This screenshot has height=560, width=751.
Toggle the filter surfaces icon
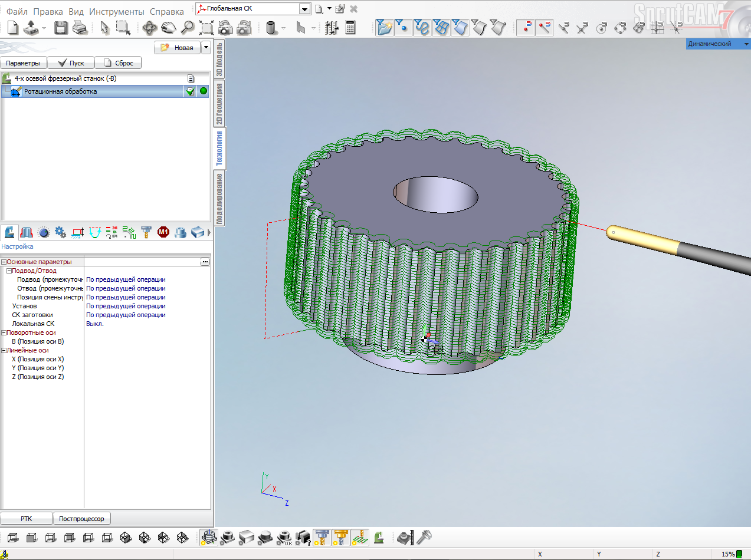click(460, 27)
